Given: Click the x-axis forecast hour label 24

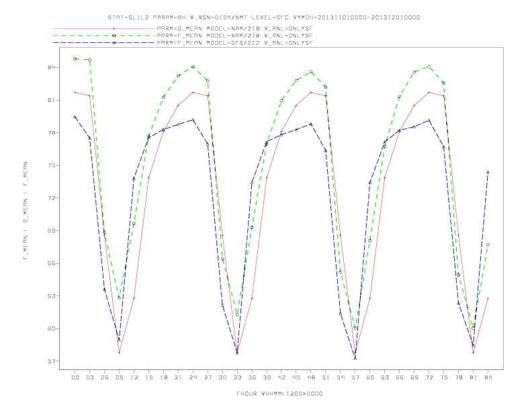Looking at the screenshot, I should 193,377.
